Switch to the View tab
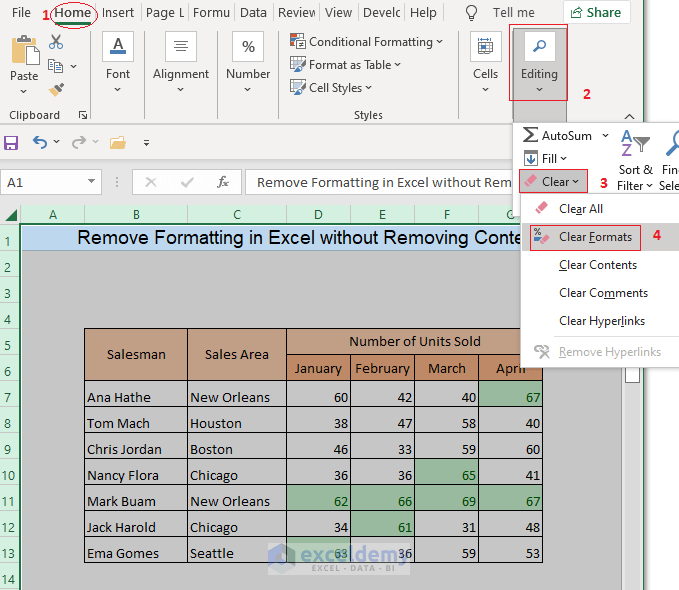 click(x=338, y=13)
